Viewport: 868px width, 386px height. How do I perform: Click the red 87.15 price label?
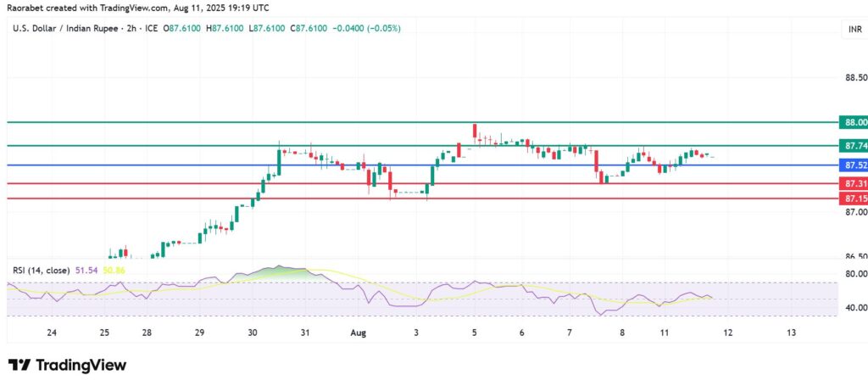[850, 199]
